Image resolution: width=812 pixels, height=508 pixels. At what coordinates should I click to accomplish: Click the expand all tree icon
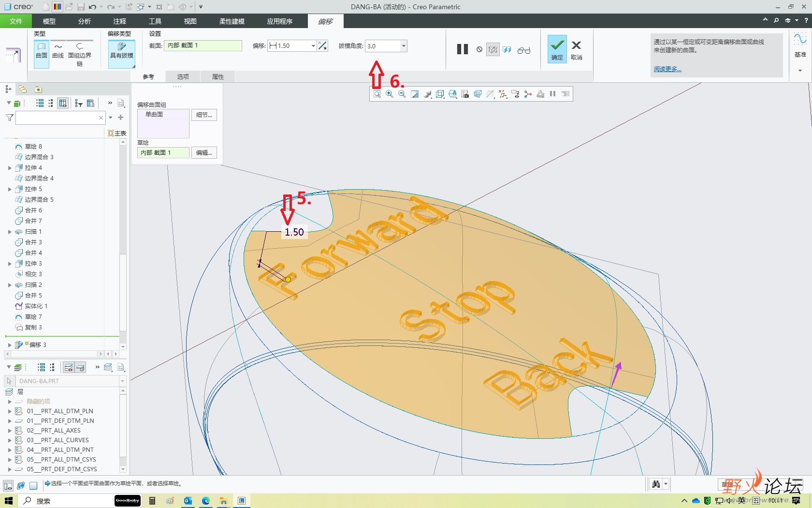pyautogui.click(x=40, y=103)
